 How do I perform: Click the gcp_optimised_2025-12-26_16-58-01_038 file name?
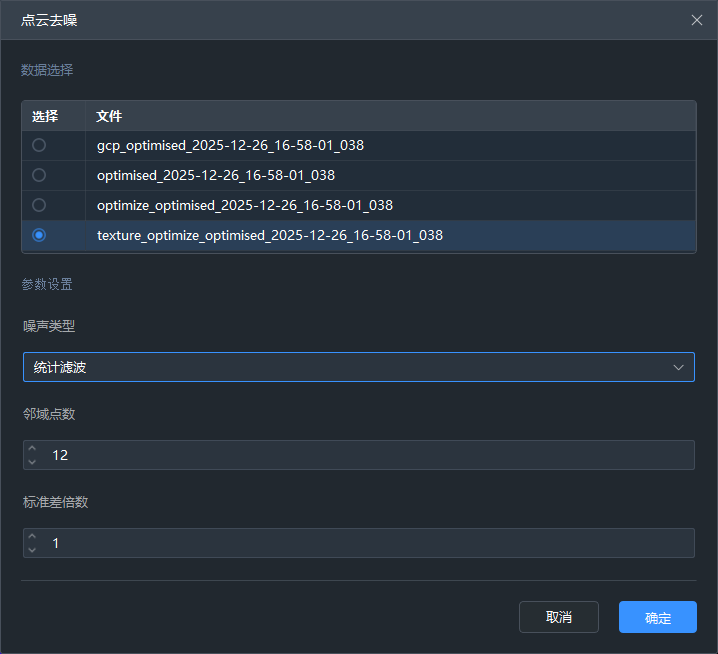coord(230,145)
